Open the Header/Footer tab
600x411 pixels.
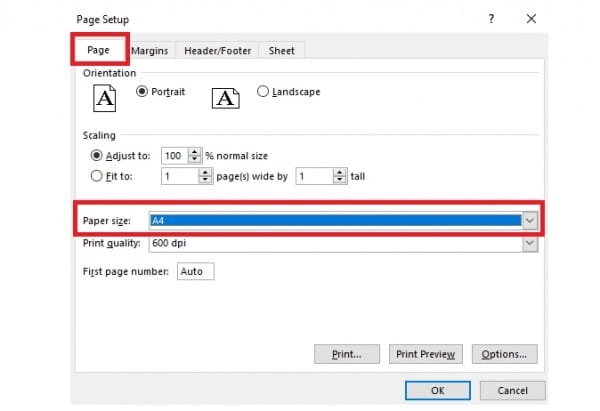(217, 51)
